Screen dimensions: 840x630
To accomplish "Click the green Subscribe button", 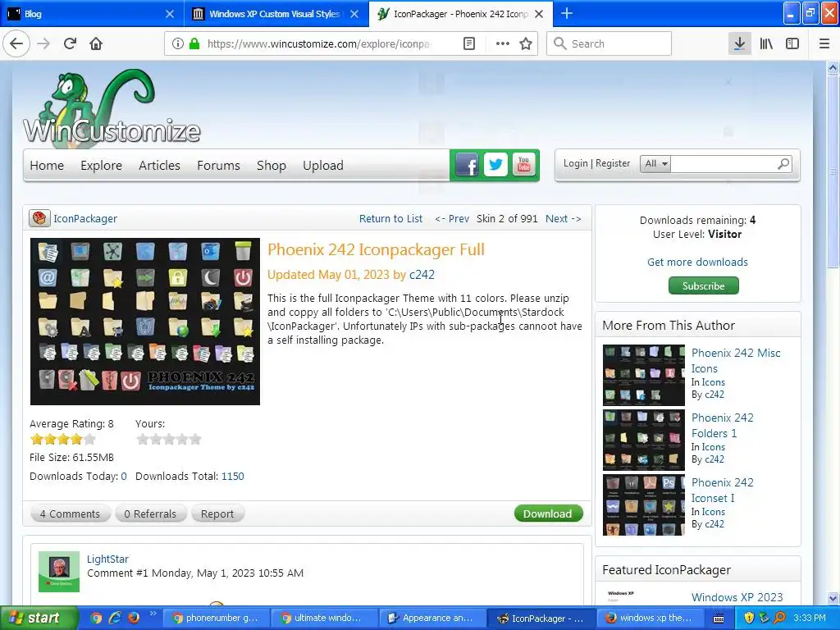I will 703,285.
